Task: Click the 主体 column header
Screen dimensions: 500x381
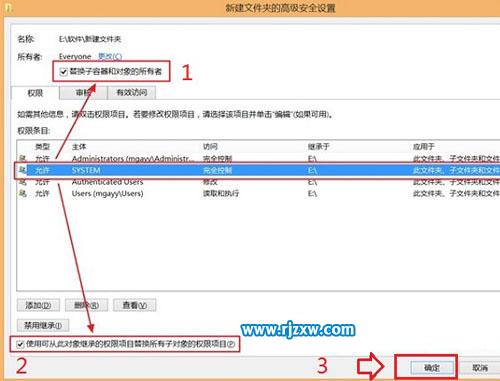Action: pos(79,147)
